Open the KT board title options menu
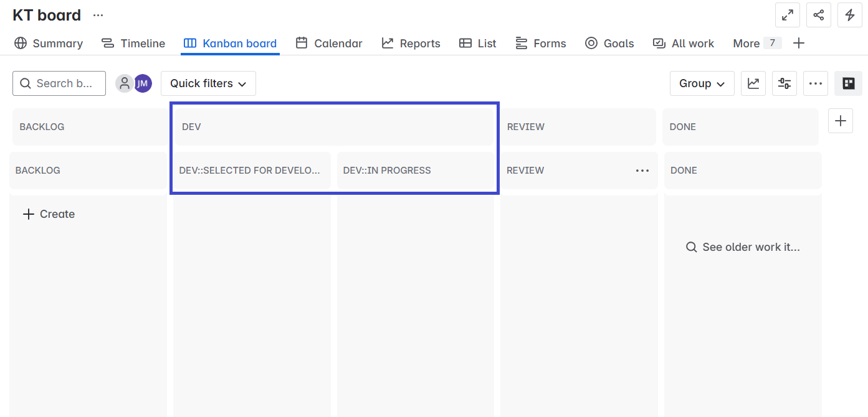Image resolution: width=868 pixels, height=417 pixels. pos(98,15)
